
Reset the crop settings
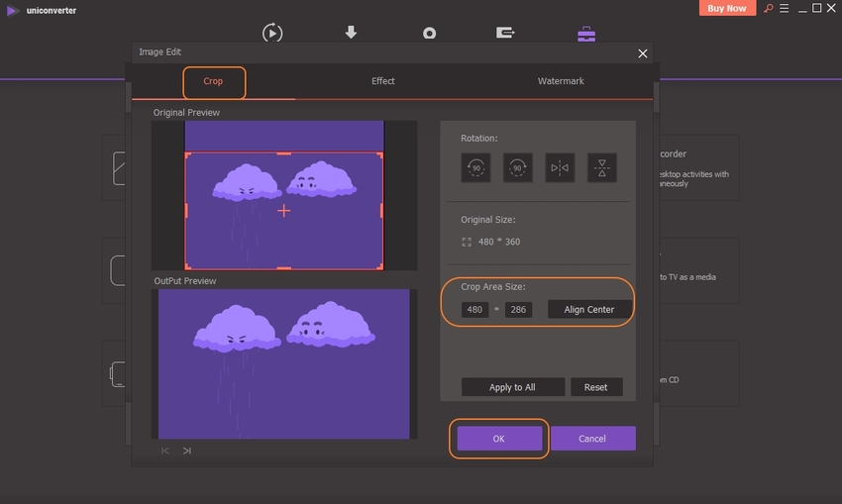[x=595, y=387]
